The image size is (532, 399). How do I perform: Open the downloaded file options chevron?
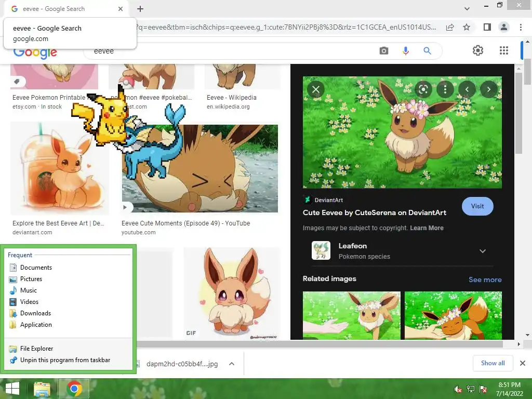click(232, 364)
